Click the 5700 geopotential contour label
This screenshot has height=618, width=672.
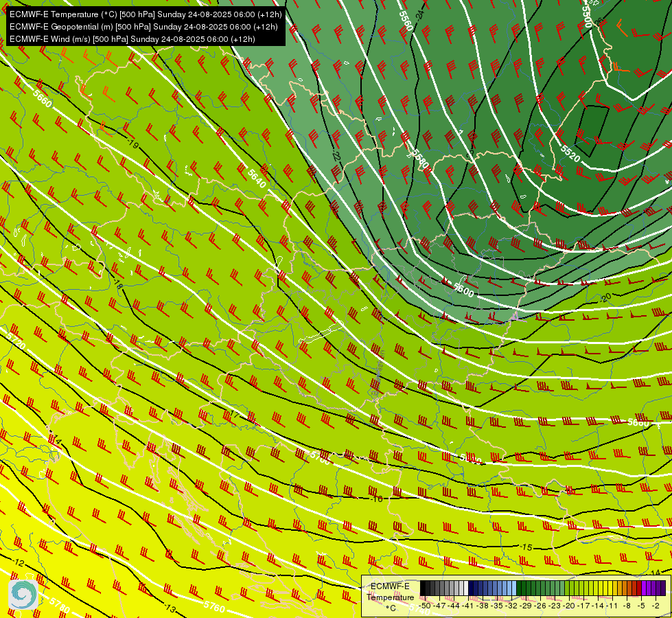[320, 458]
